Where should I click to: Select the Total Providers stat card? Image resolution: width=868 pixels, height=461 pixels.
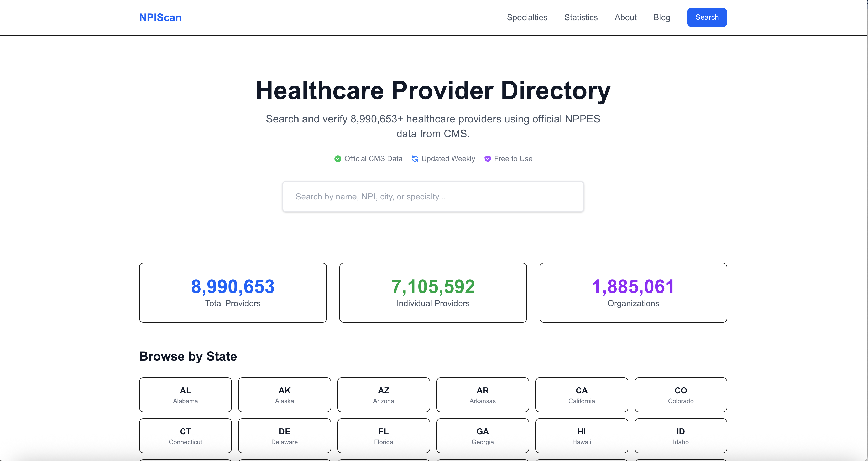point(233,292)
